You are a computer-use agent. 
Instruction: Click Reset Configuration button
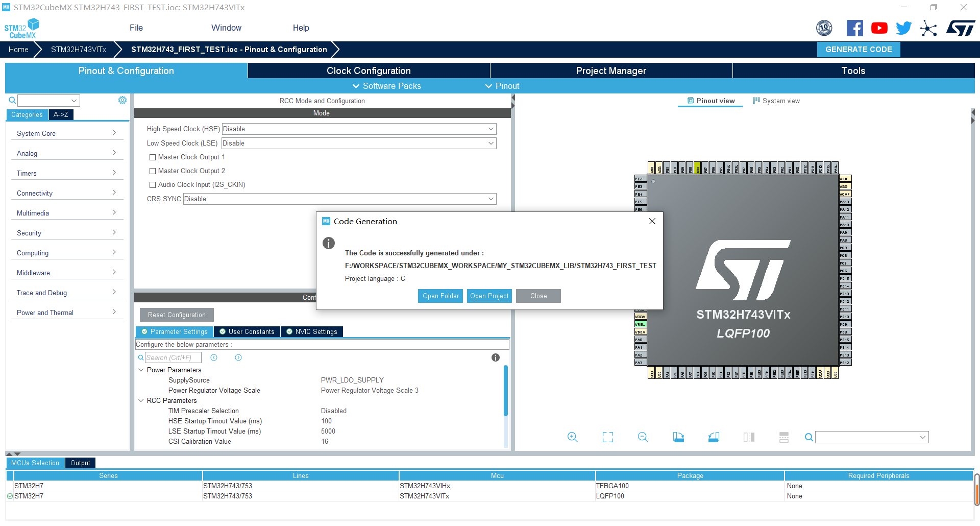tap(177, 315)
